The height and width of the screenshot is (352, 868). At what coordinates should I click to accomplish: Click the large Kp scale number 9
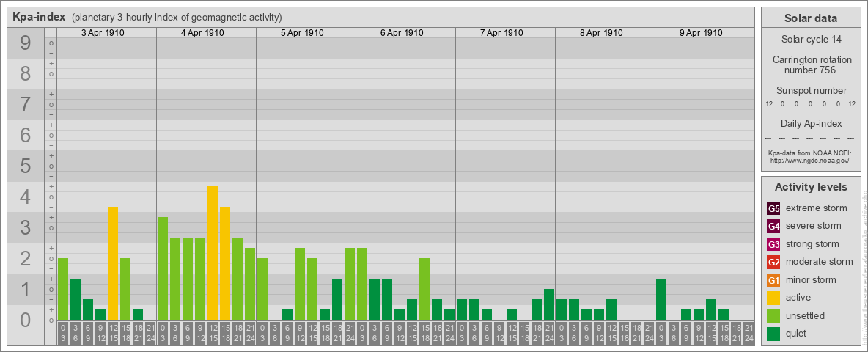tap(26, 43)
